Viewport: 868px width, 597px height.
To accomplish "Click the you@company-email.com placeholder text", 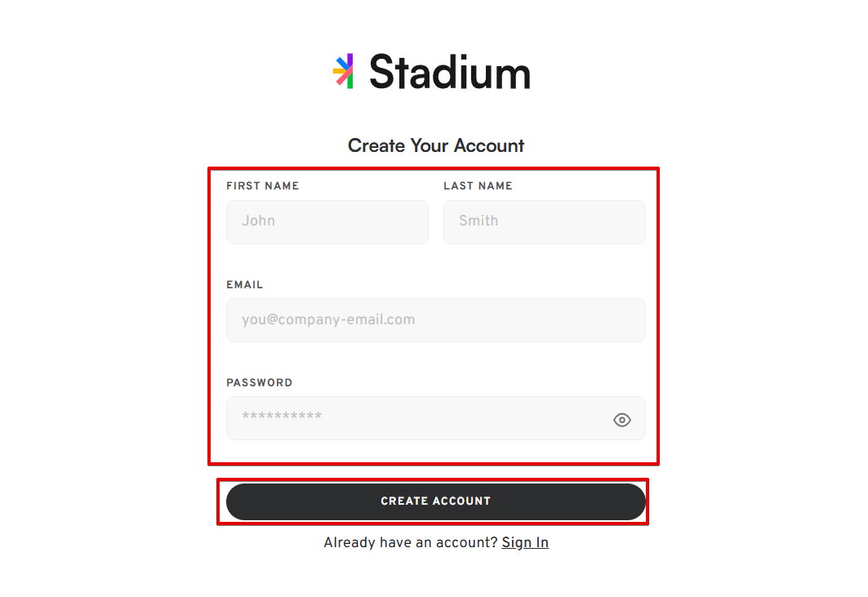I will 328,320.
